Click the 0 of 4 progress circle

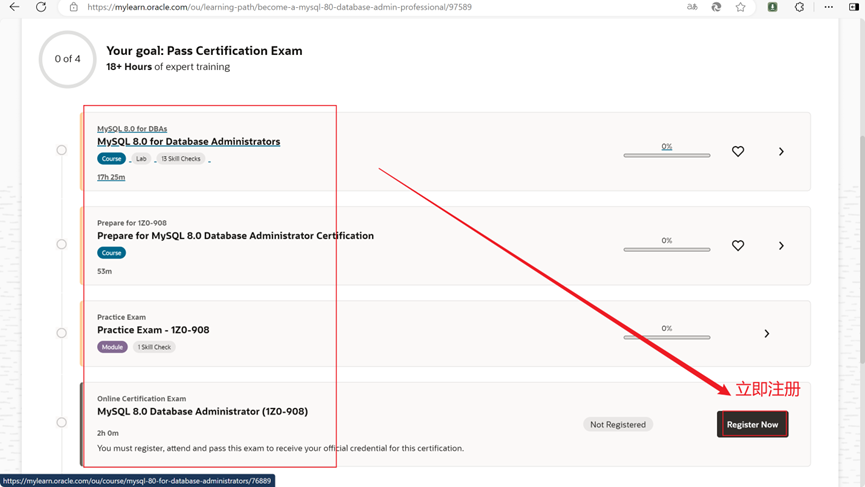click(x=67, y=59)
